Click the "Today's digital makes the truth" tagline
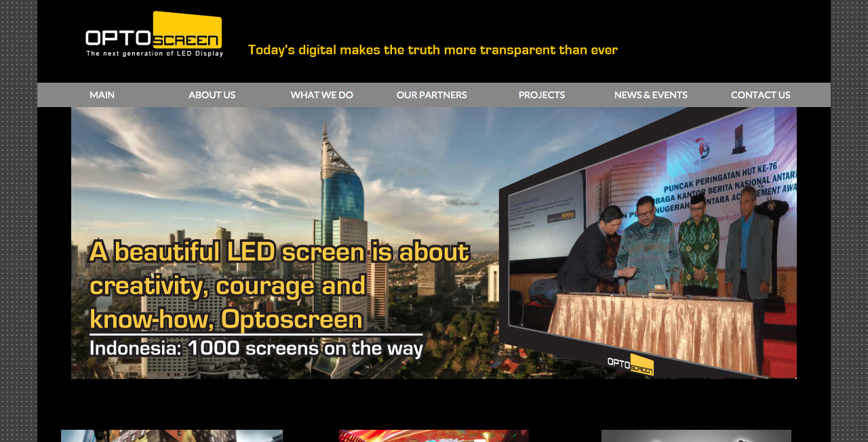868x442 pixels. [433, 49]
